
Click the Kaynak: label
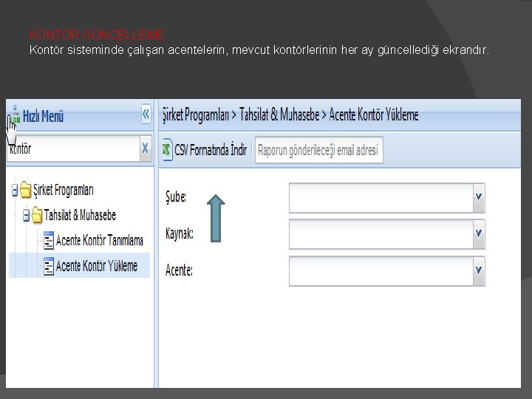pos(179,233)
